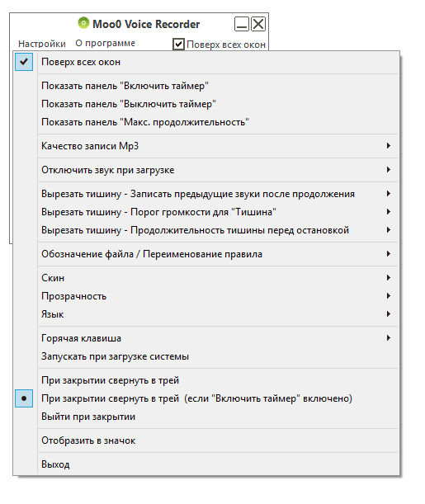The image size is (425, 504).
Task: Select 'Запускать при загрузке системы'
Action: coord(206,356)
